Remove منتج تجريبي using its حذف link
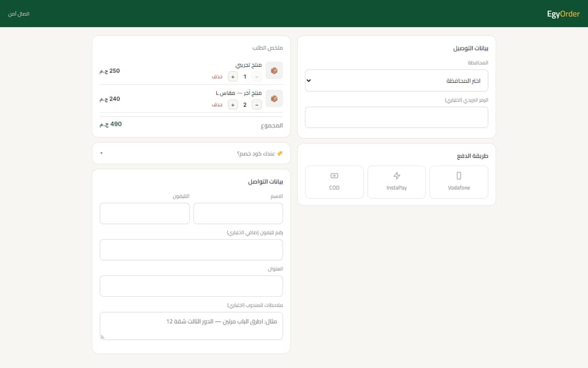The height and width of the screenshot is (368, 588). (217, 77)
